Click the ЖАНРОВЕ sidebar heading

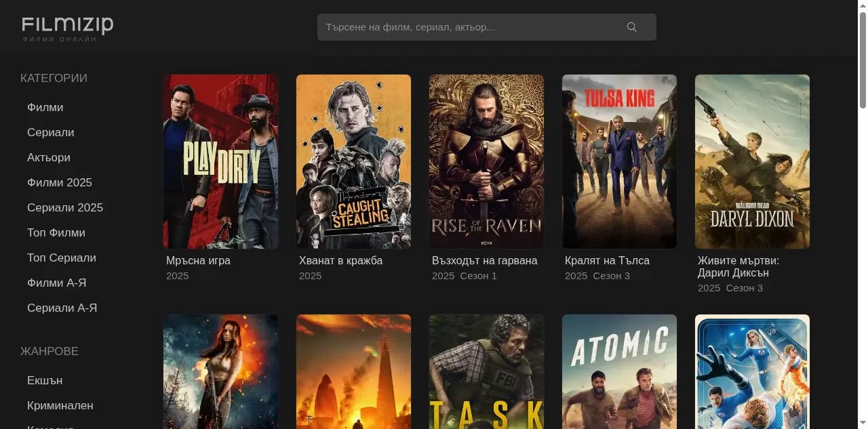50,352
